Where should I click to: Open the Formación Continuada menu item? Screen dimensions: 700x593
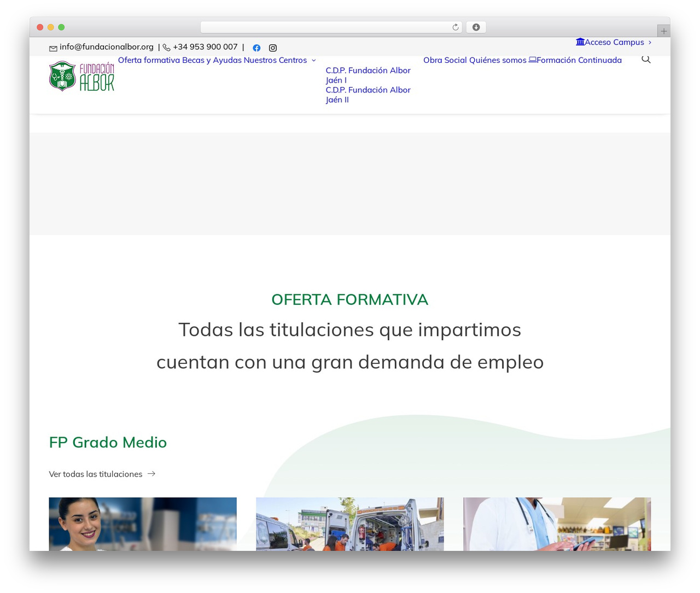tap(579, 60)
